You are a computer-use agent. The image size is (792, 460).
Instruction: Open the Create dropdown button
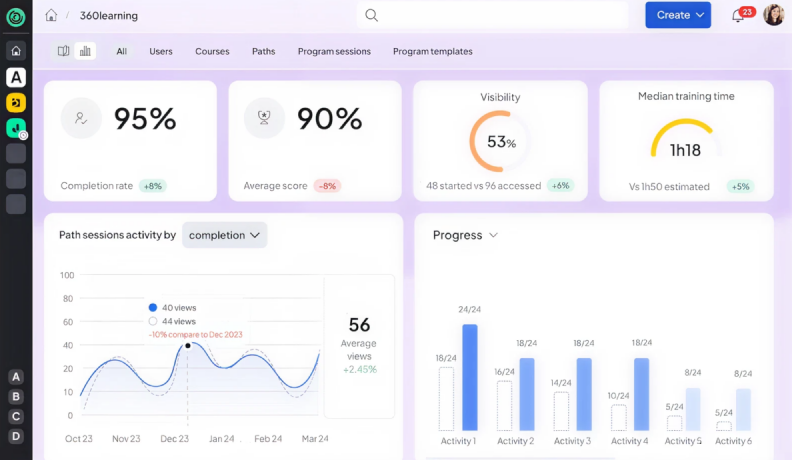point(678,15)
